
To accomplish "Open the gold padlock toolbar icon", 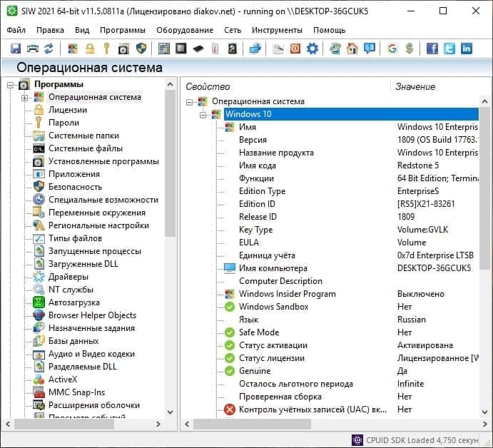I will click(90, 49).
